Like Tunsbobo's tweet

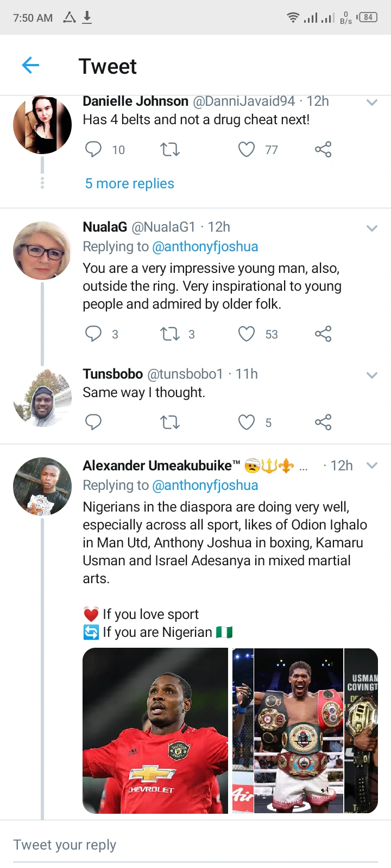click(247, 422)
